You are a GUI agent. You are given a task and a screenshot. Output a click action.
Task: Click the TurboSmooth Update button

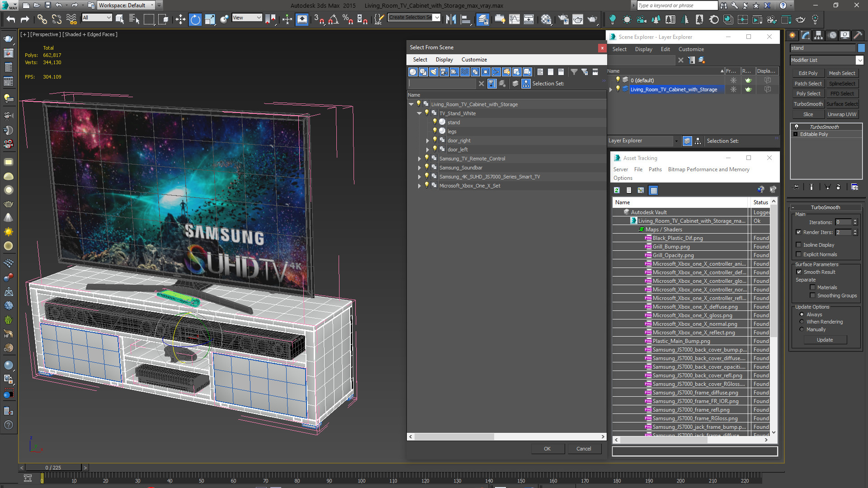tap(825, 340)
